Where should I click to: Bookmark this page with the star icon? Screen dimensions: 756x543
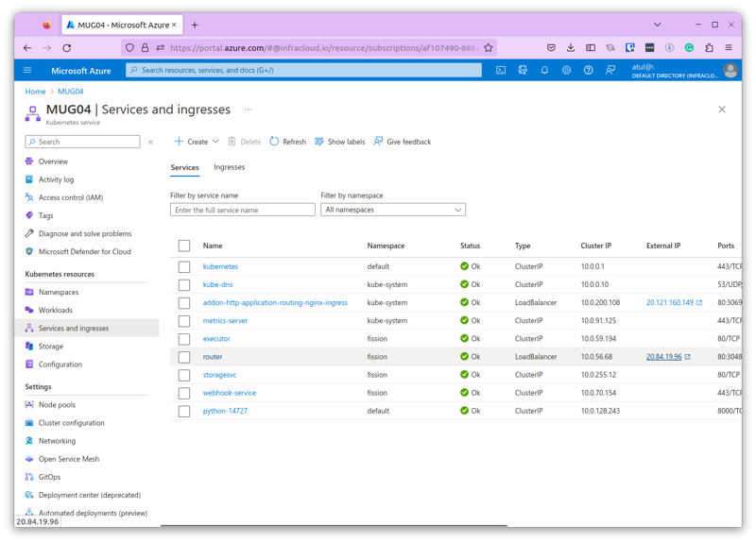(489, 47)
